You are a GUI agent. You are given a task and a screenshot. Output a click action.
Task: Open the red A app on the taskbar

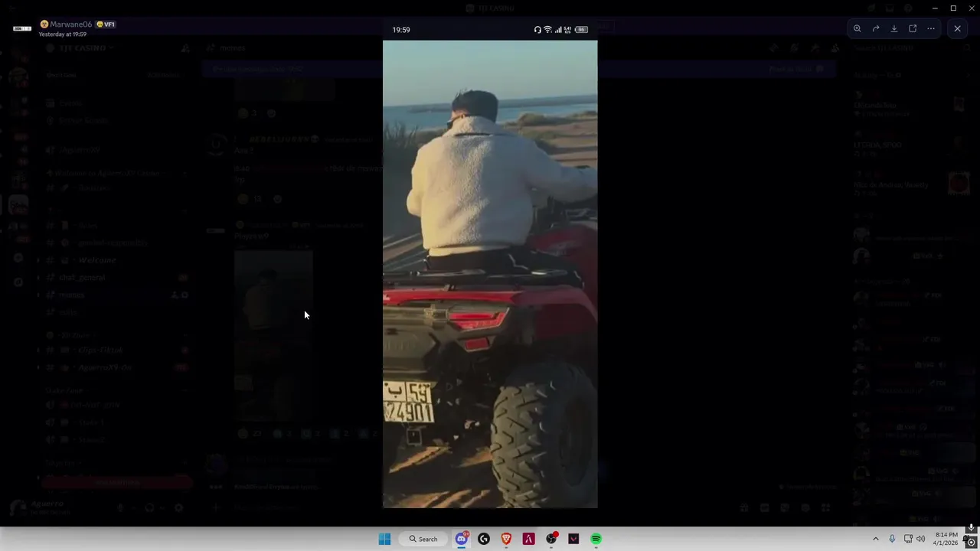528,539
